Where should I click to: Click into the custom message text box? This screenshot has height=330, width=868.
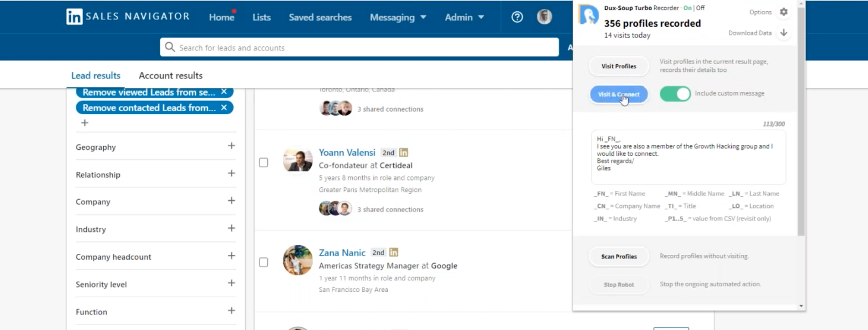[689, 157]
